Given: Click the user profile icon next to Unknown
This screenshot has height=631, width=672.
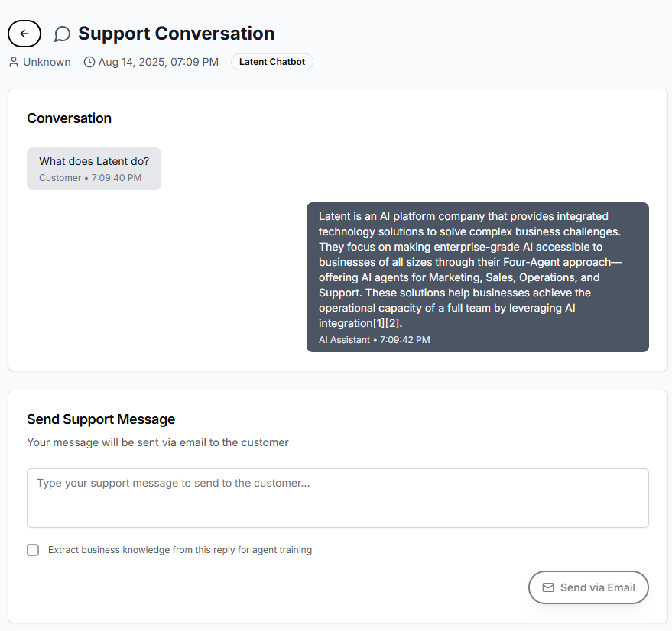Looking at the screenshot, I should [14, 62].
